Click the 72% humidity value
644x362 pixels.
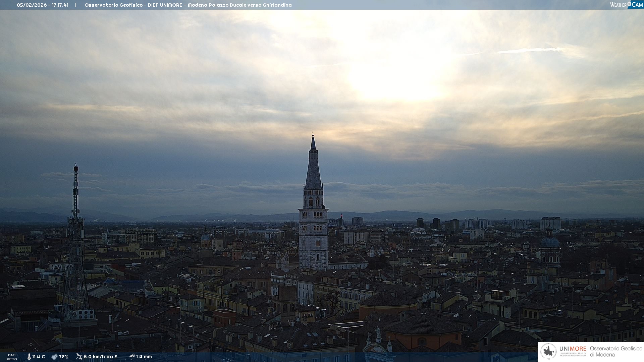[64, 357]
